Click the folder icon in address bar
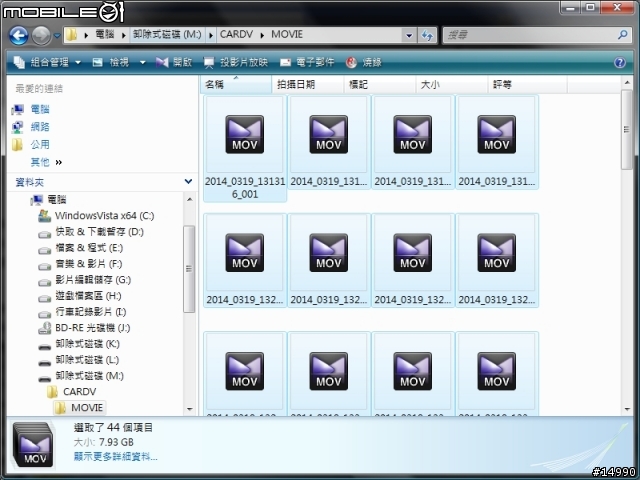The width and height of the screenshot is (640, 480). [x=71, y=35]
